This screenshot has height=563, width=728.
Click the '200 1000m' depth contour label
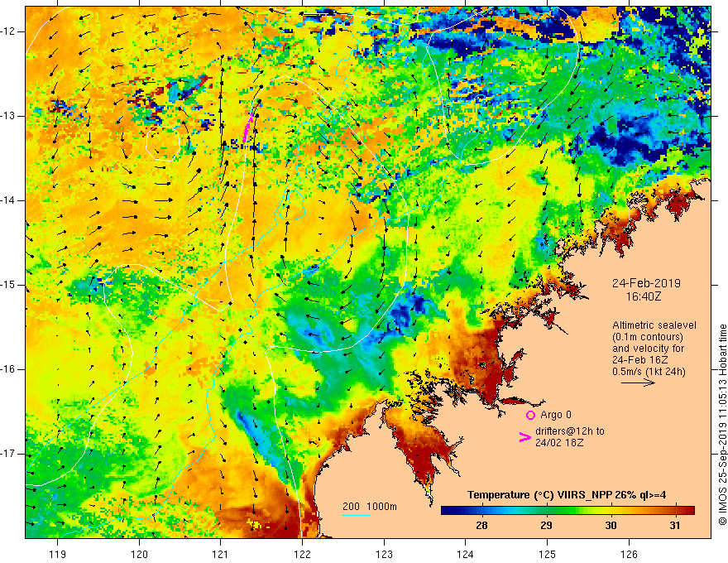370,507
